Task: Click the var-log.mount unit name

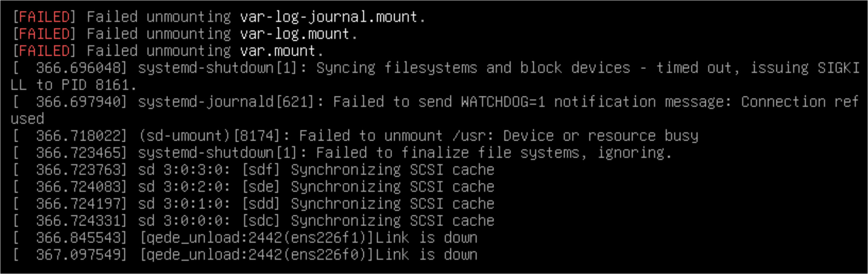Action: pos(294,34)
